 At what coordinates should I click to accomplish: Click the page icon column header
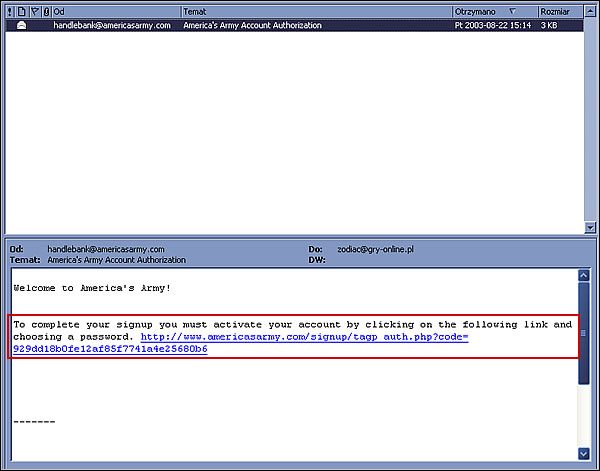pyautogui.click(x=22, y=11)
